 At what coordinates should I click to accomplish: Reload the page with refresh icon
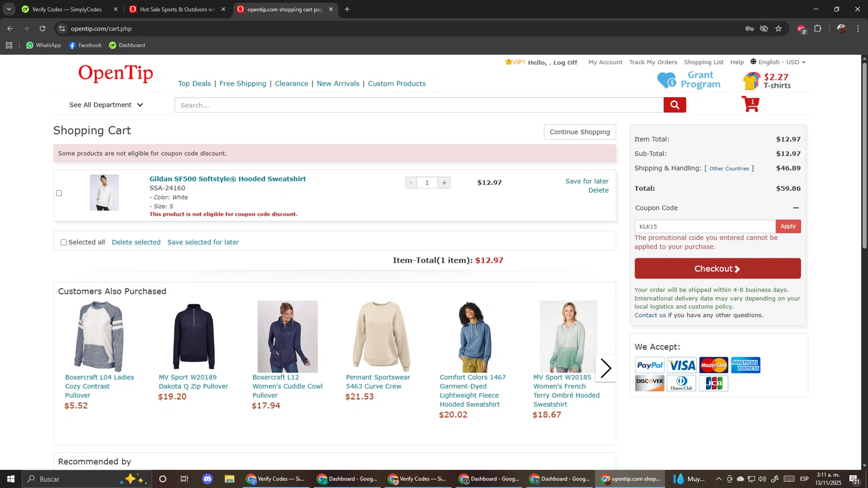click(x=42, y=28)
